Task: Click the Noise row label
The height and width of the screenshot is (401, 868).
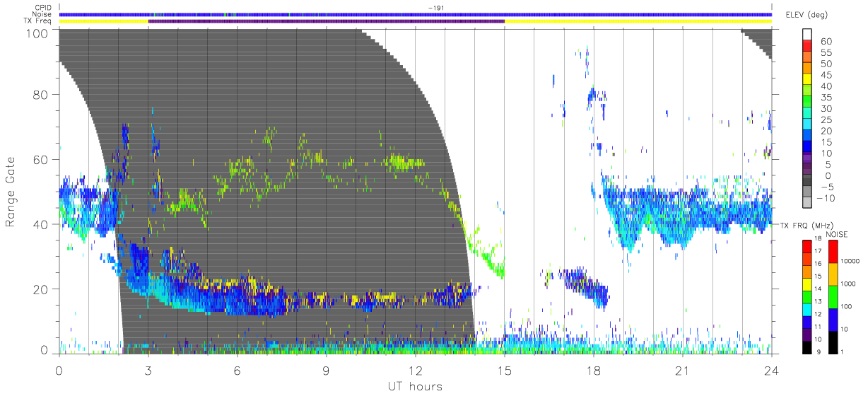Action: (43, 14)
